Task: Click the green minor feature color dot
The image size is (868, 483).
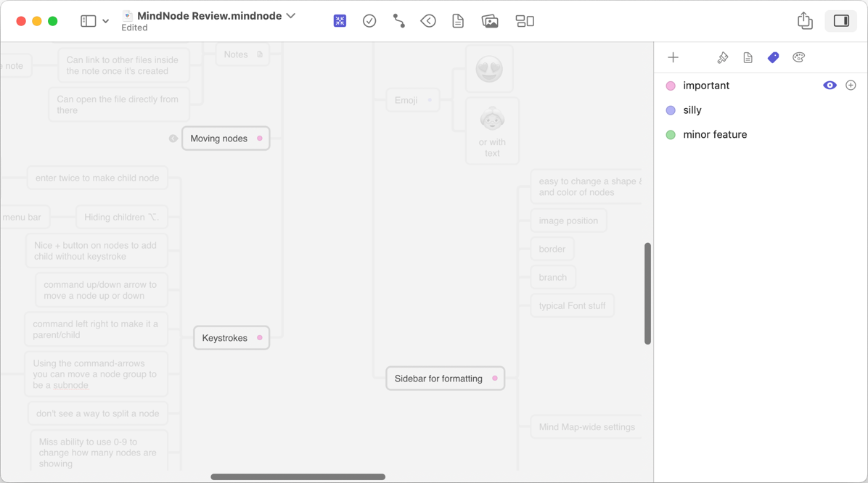Action: (x=671, y=135)
